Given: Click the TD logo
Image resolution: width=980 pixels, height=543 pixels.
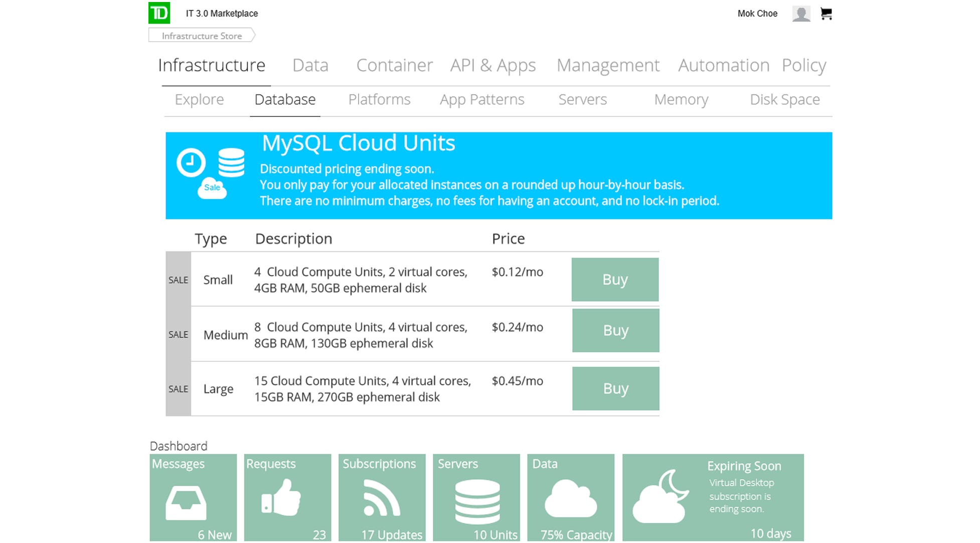Looking at the screenshot, I should pos(159,13).
